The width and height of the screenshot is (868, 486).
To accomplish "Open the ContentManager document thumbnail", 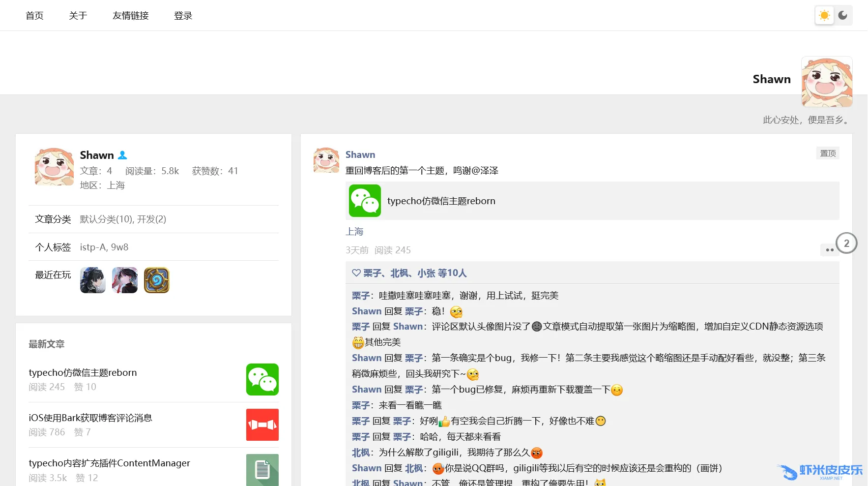I will point(262,470).
